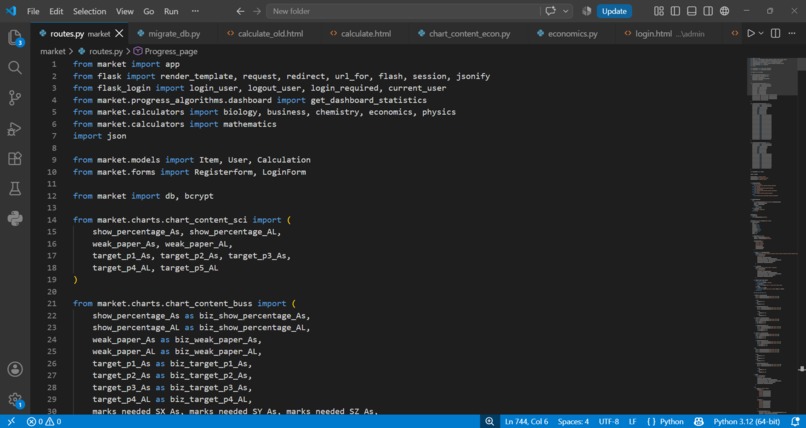Click the Update button

(x=614, y=11)
